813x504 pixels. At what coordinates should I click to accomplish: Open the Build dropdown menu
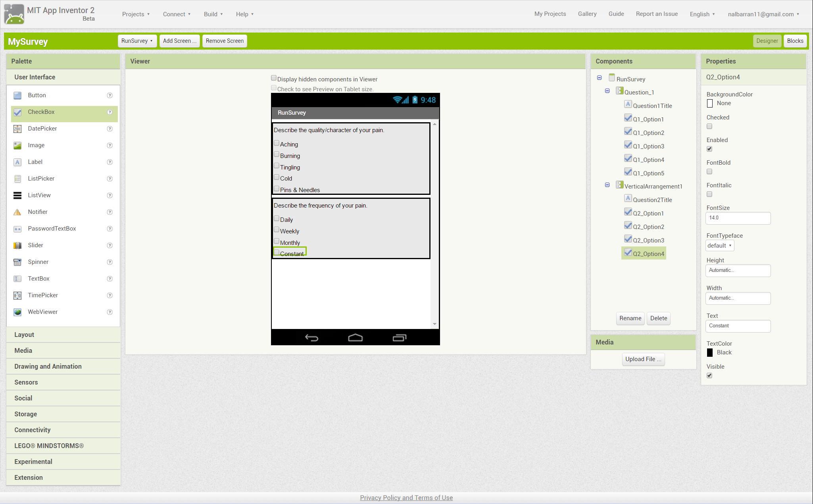click(x=213, y=14)
